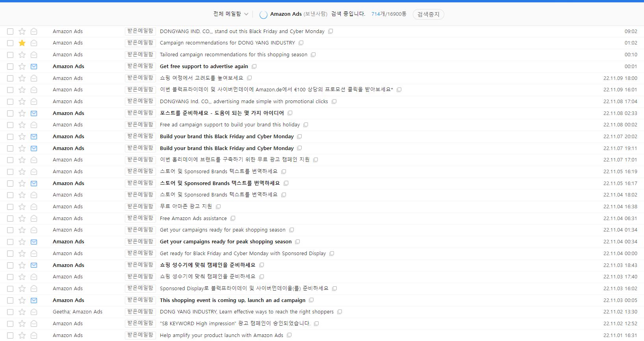Click the 검색중지 stop search button
This screenshot has height=341, width=644.
point(428,14)
